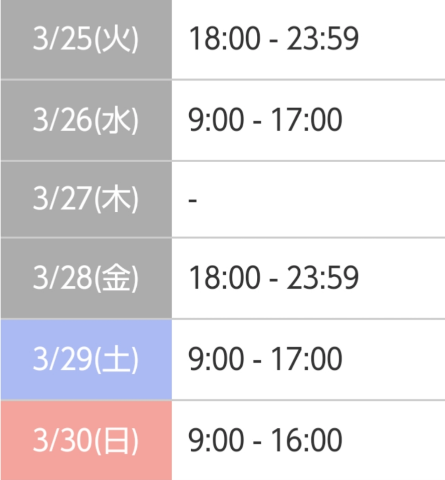445x480 pixels.
Task: Select the red 3/30(日) Sunday cell
Action: click(x=86, y=440)
